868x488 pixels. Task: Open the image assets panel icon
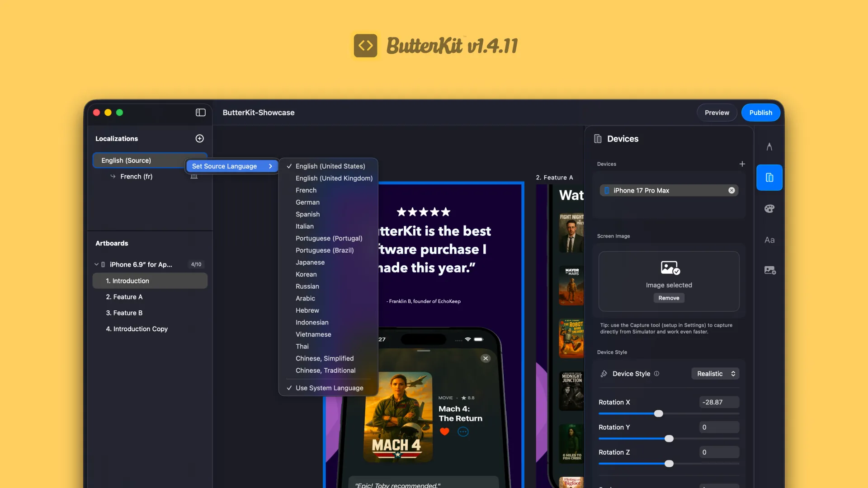click(770, 270)
